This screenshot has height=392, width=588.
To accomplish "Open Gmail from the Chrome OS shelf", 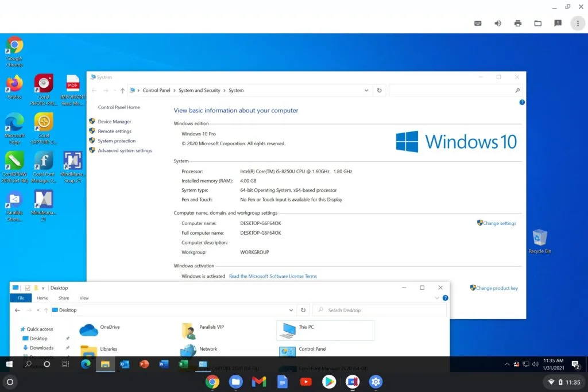I will point(259,381).
